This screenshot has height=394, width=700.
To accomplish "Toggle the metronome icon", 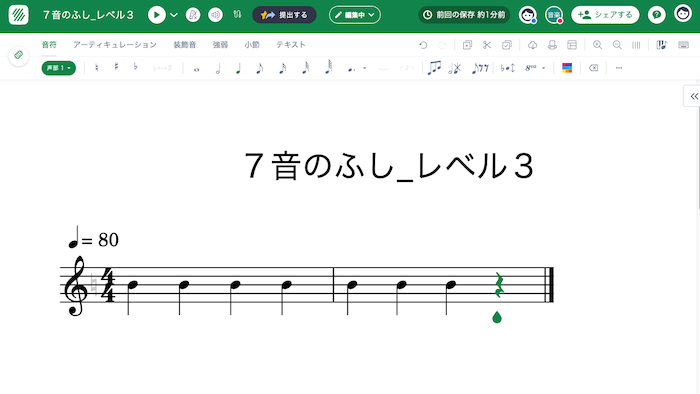I will [193, 15].
